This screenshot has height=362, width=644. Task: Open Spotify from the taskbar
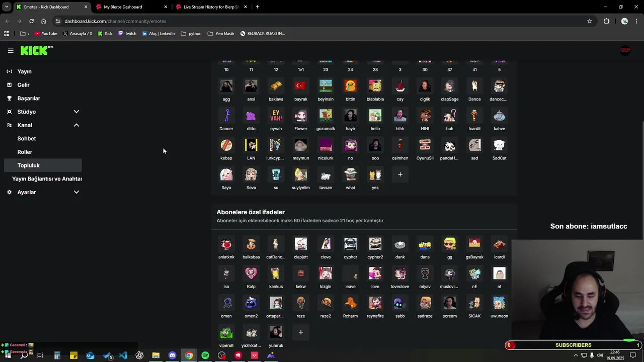[x=205, y=355]
